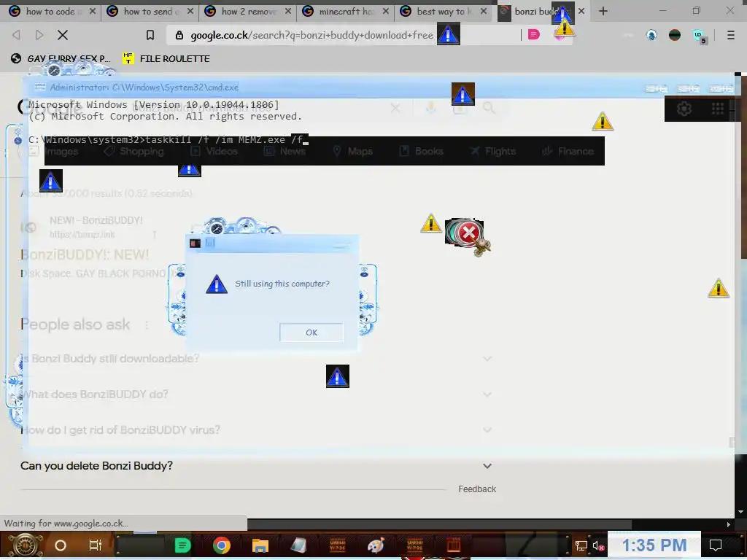Close the 'best way to k' tab
The height and width of the screenshot is (560, 747).
point(484,11)
